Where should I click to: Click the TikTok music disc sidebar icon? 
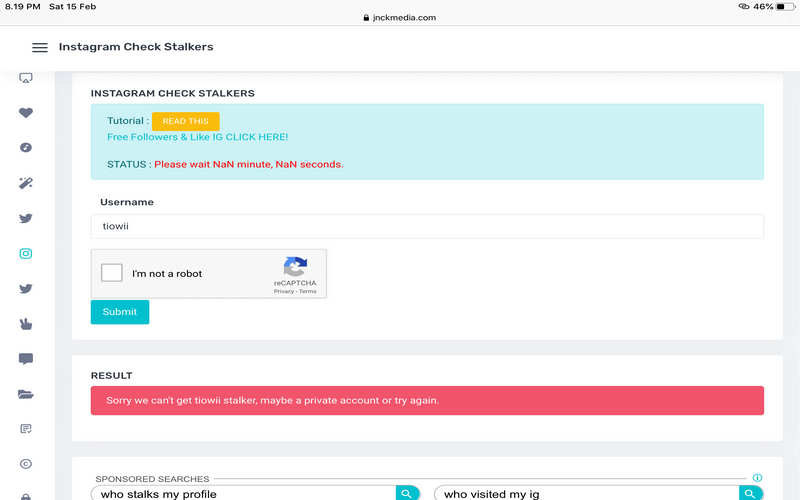26,147
